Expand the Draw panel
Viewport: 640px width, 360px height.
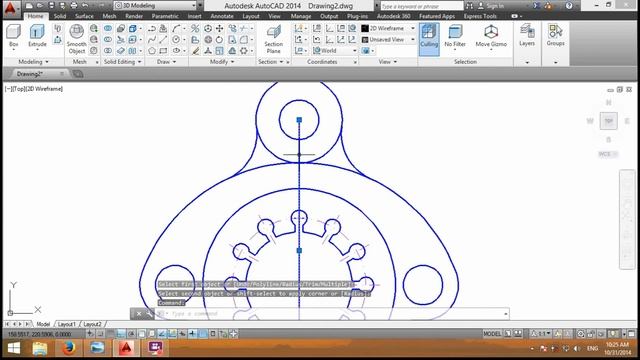(167, 62)
